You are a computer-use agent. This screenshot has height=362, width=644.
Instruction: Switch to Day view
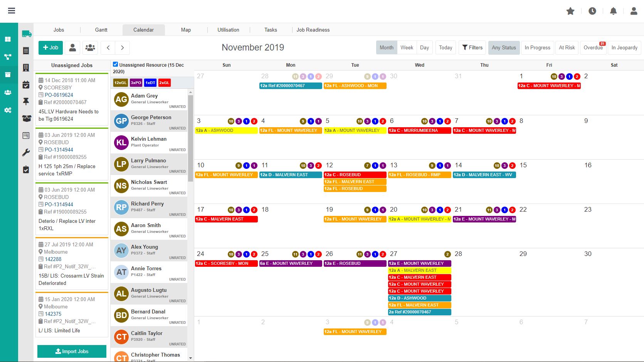(424, 48)
